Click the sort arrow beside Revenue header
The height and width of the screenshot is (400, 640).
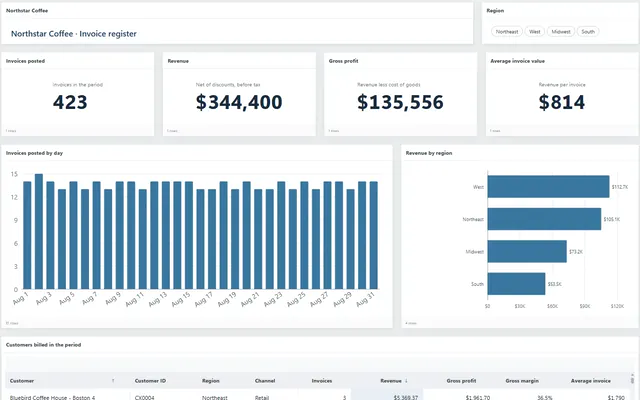coord(406,381)
